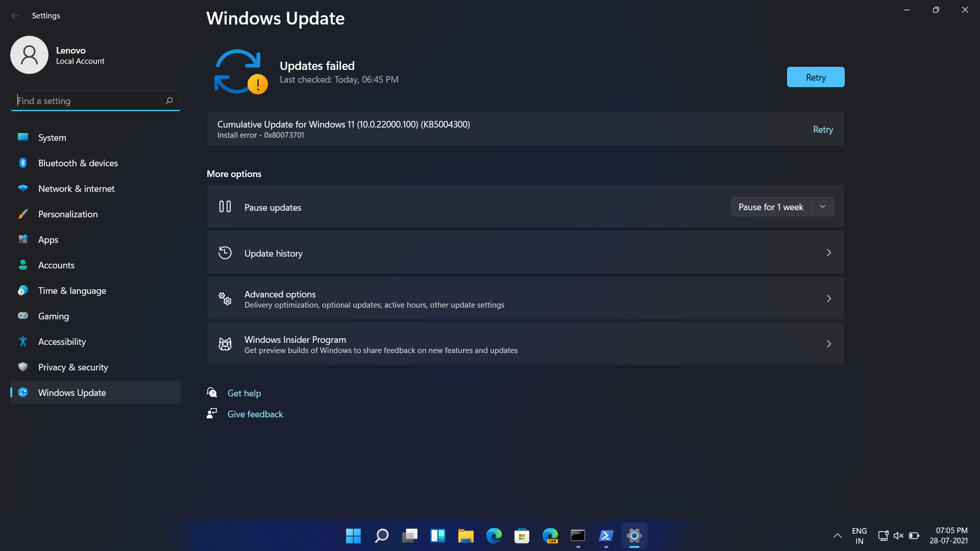Click the blue Retry button

click(815, 77)
